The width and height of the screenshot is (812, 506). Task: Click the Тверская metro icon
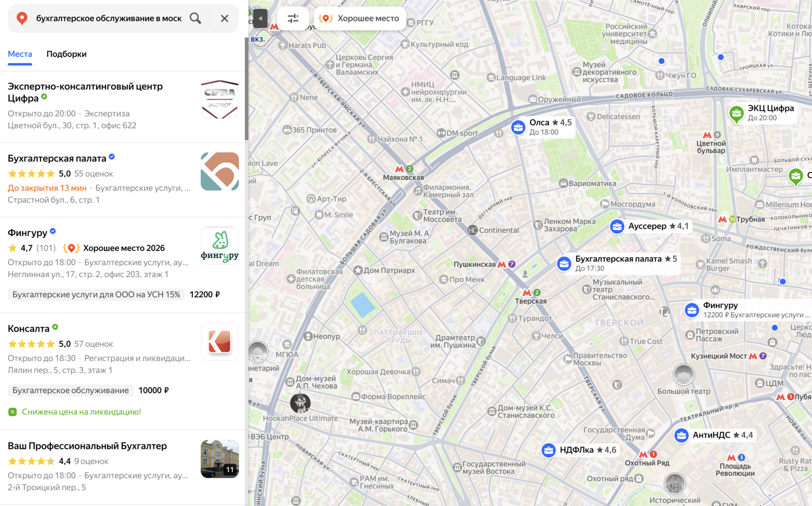(527, 292)
